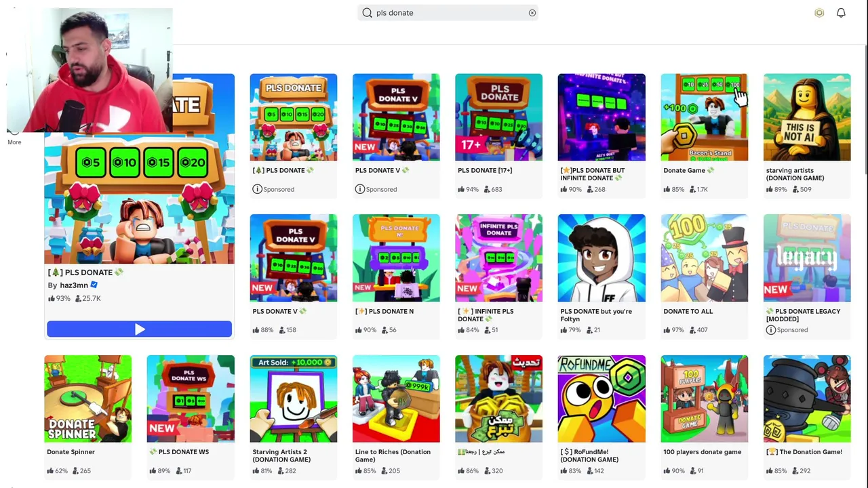Image resolution: width=868 pixels, height=488 pixels.
Task: Open PLS DONATE but you're Foltyn thumbnail
Action: 601,258
